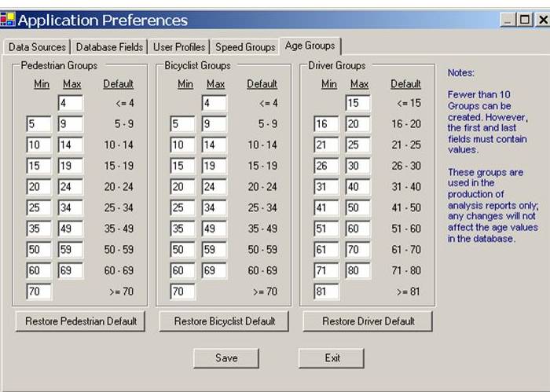Switch to the Data Sources tab

coord(37,47)
